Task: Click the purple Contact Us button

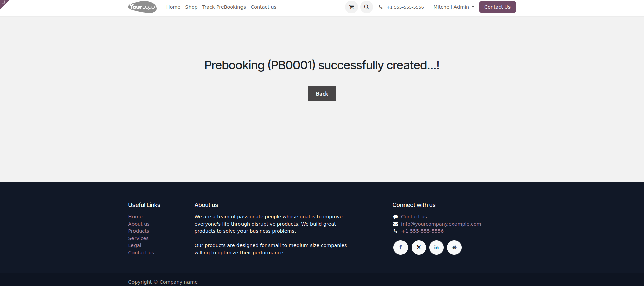Action: [x=497, y=7]
